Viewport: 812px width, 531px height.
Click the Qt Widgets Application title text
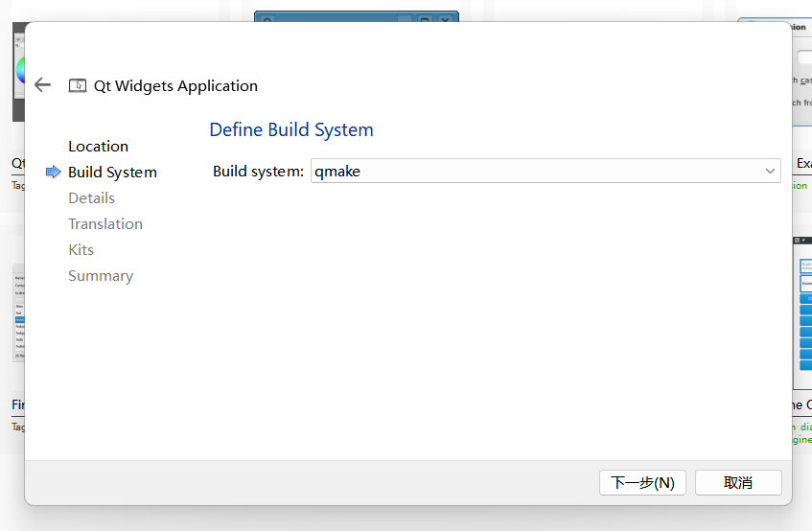point(175,86)
